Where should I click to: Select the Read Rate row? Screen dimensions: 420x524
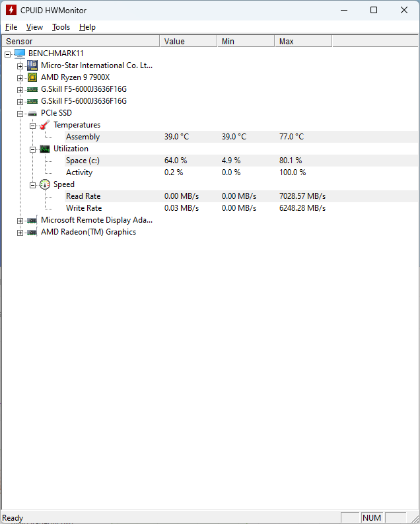[83, 196]
